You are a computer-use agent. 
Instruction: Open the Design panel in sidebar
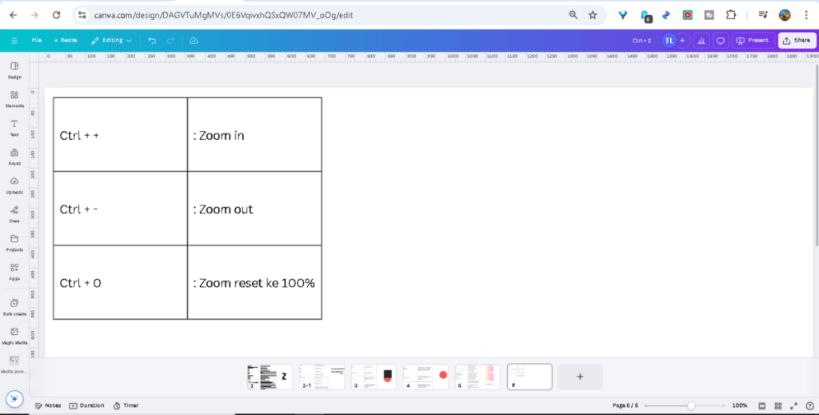point(14,70)
